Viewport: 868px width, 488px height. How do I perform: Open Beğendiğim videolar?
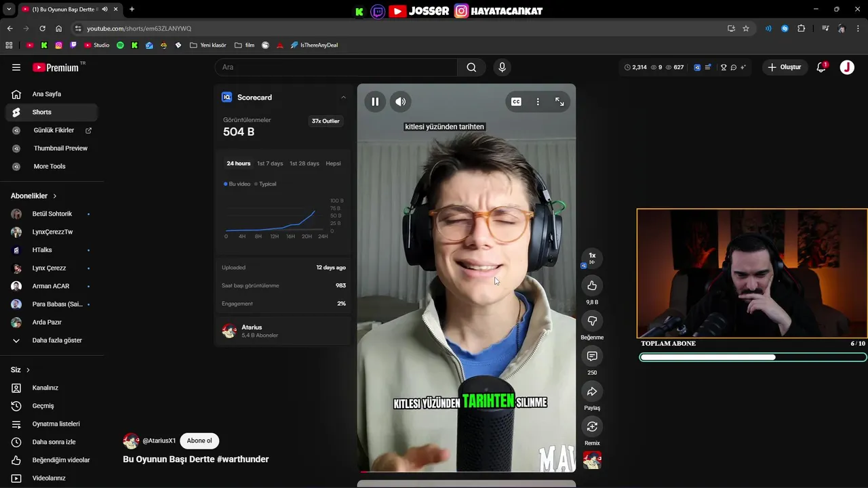pyautogui.click(x=52, y=460)
